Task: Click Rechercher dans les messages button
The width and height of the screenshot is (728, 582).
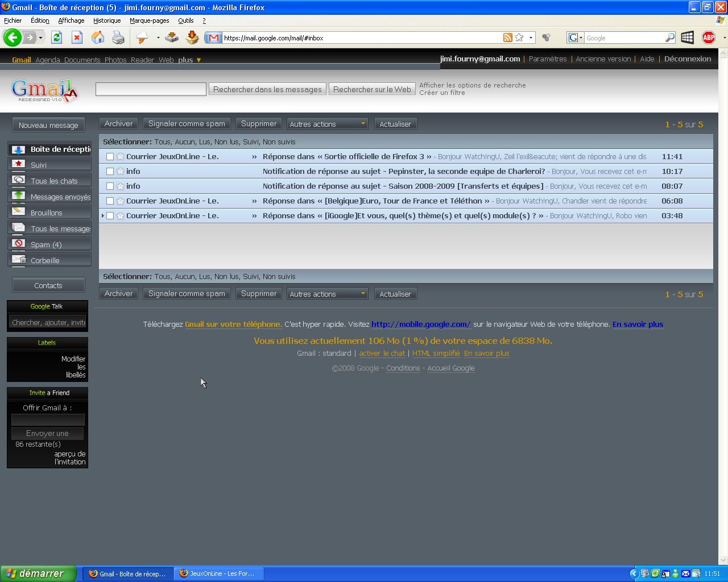Action: pos(267,89)
